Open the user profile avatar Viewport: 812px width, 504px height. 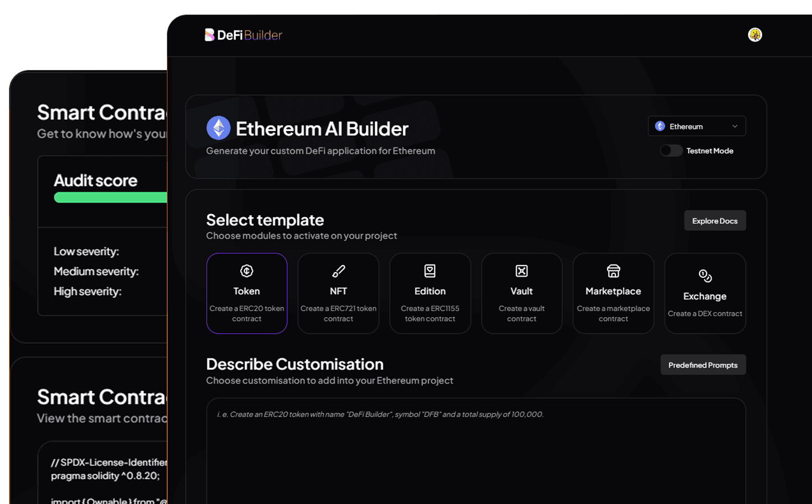[x=755, y=35]
